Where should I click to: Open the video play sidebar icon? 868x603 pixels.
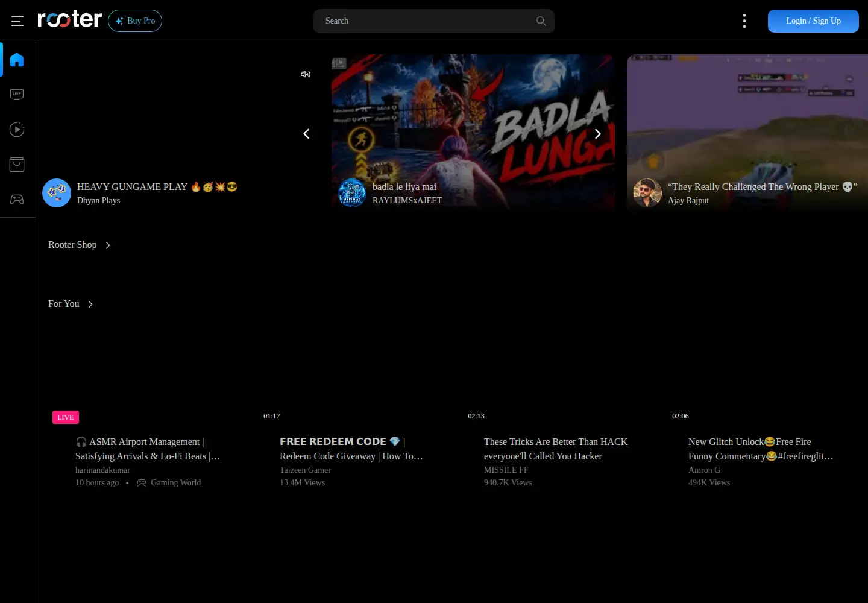pos(17,130)
